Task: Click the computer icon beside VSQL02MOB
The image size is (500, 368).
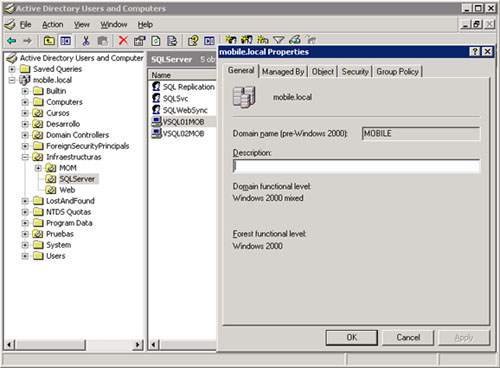Action: pyautogui.click(x=156, y=133)
